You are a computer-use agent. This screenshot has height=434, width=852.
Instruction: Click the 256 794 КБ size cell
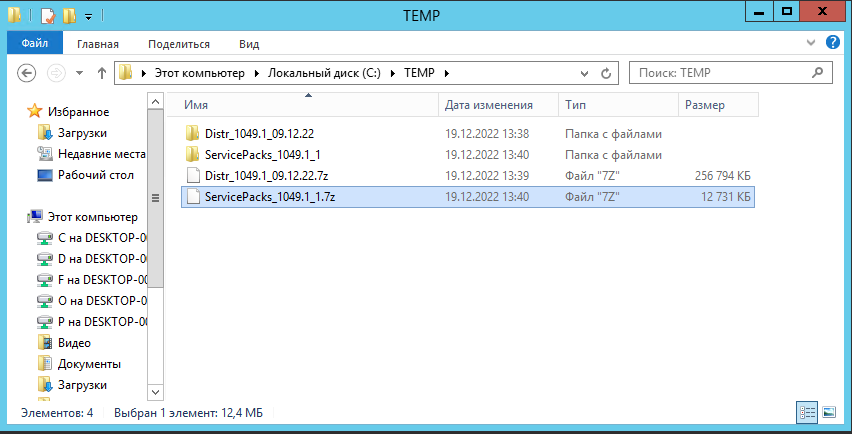722,176
